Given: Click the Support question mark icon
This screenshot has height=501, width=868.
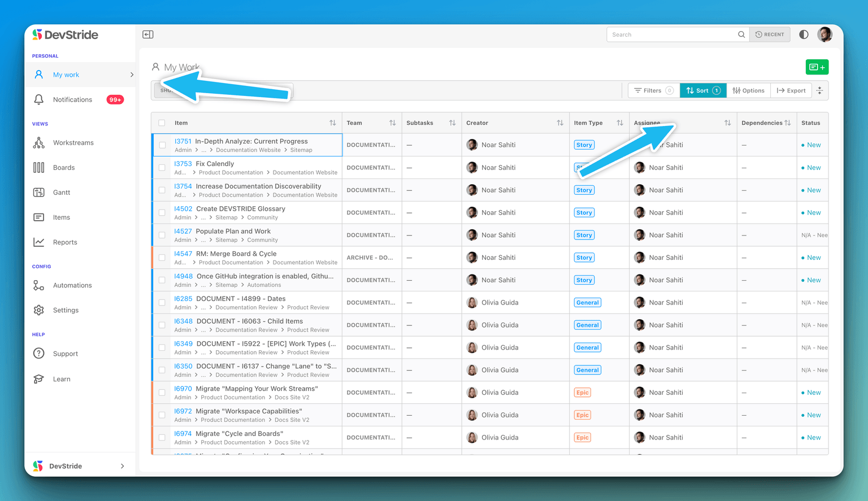Looking at the screenshot, I should pos(38,354).
